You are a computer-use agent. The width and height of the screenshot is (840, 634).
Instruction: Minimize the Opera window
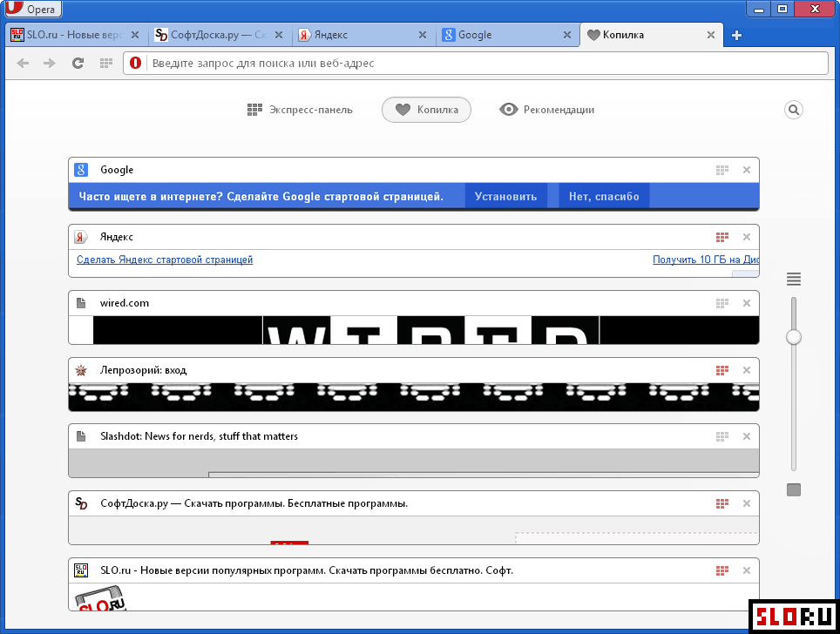pyautogui.click(x=759, y=9)
